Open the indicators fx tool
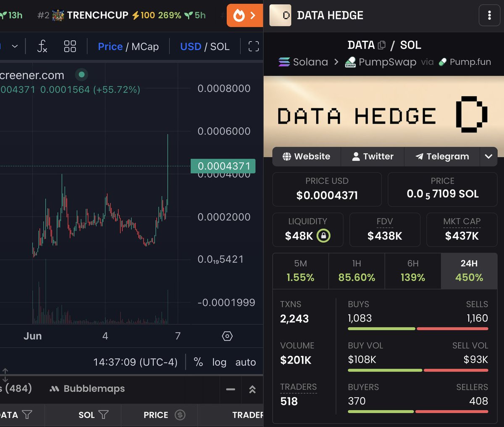This screenshot has height=427, width=504. click(x=42, y=46)
